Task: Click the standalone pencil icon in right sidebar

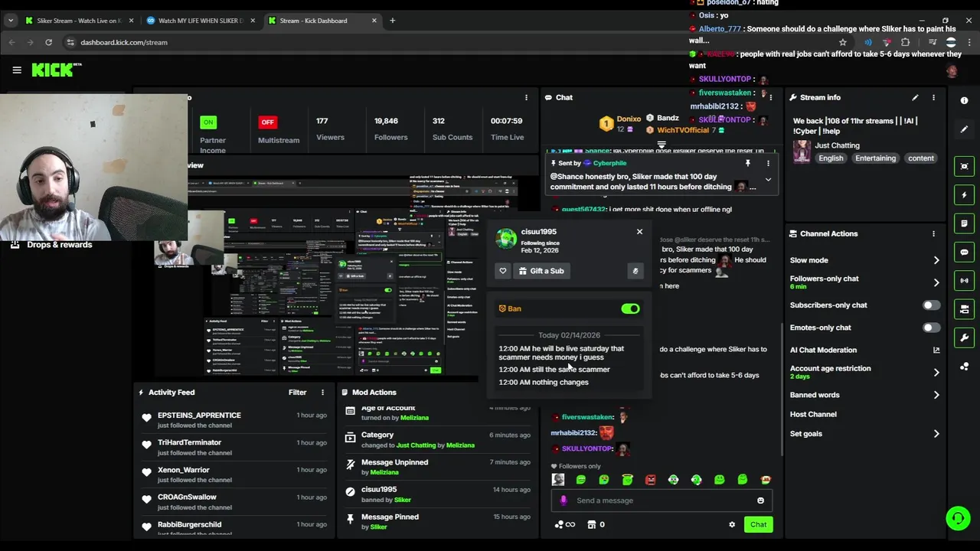Action: click(964, 129)
